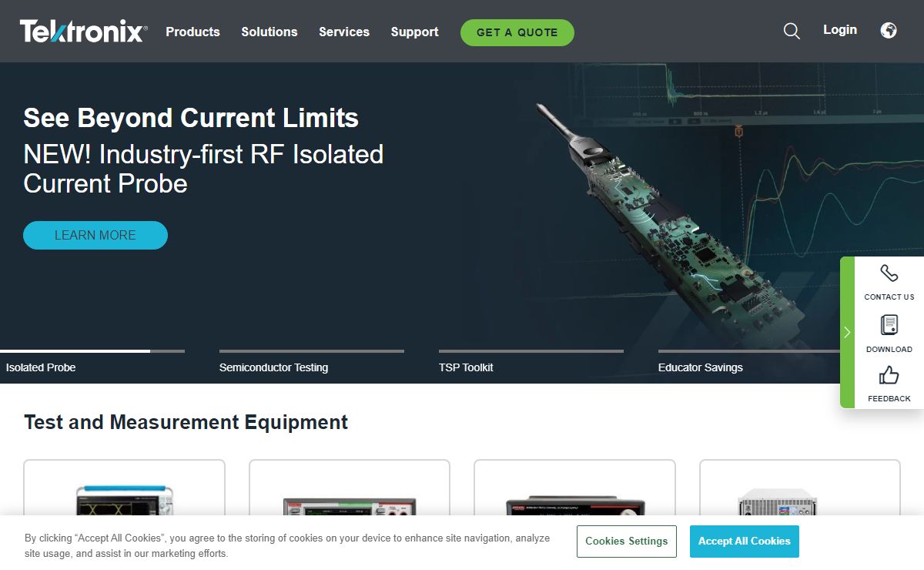Expand the Services menu

(x=344, y=32)
